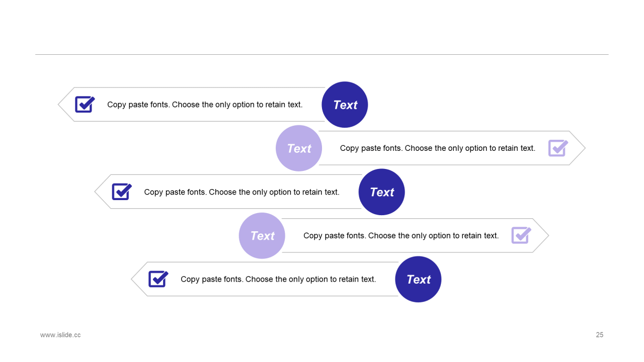Viewport: 644px width, 362px height.
Task: Select the light purple checkmark icon in the fourth row
Action: click(x=522, y=235)
